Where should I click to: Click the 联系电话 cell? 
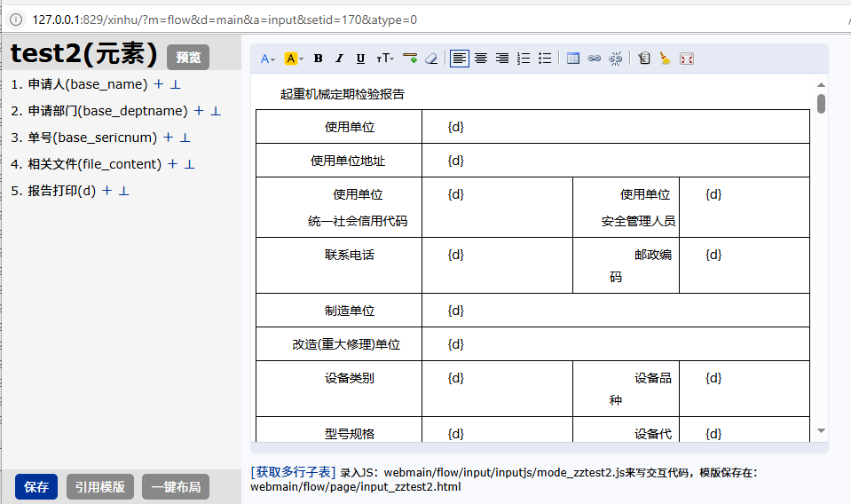pyautogui.click(x=339, y=265)
